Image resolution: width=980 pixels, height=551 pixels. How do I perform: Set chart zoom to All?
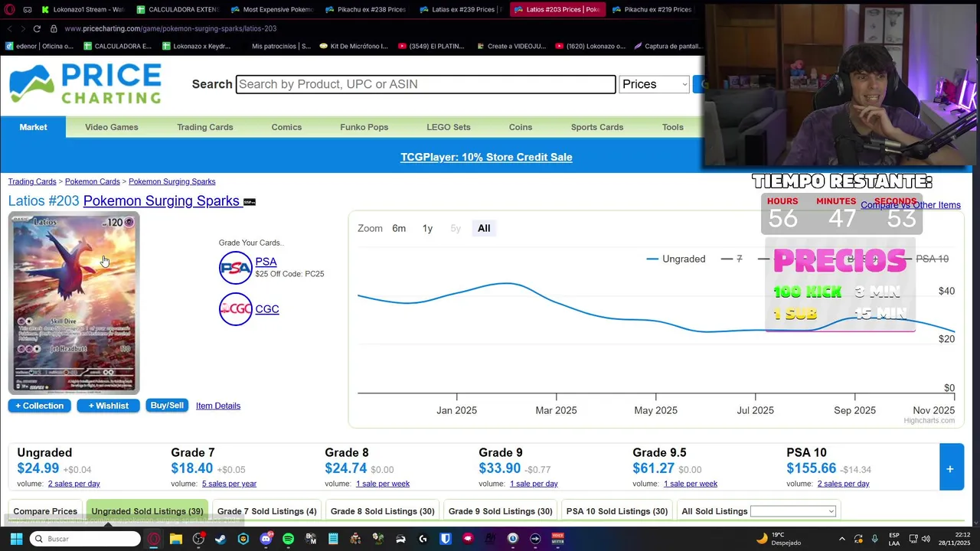[x=484, y=228]
